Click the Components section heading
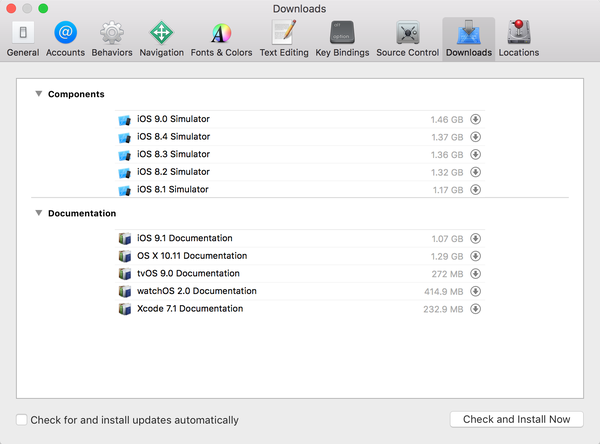600x444 pixels. click(x=76, y=94)
